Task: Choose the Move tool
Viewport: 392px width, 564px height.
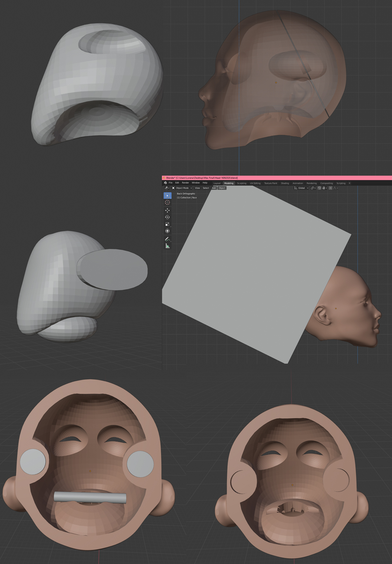Action: pos(167,210)
